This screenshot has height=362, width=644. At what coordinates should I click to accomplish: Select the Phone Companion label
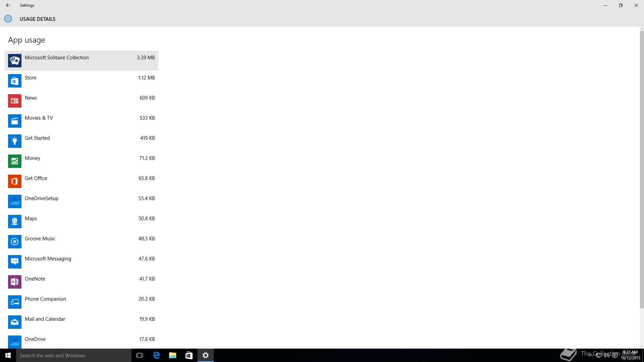click(45, 299)
